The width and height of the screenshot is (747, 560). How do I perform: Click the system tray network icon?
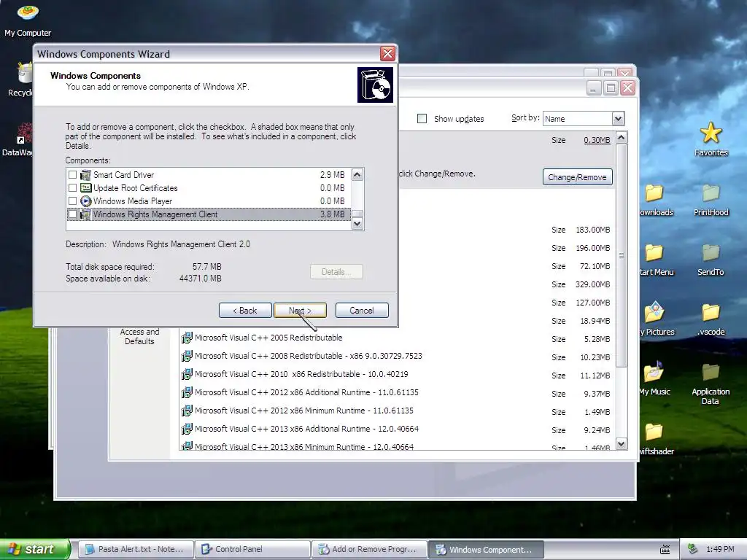tap(693, 549)
